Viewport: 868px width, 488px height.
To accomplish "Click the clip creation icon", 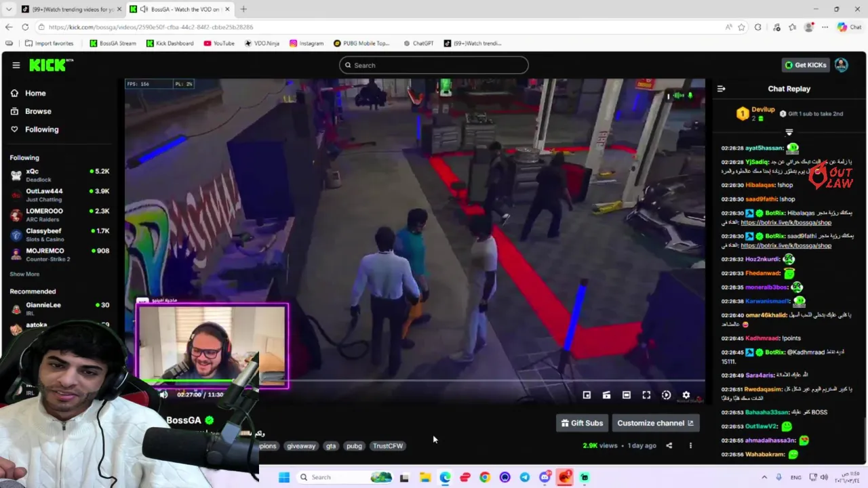I will point(606,395).
